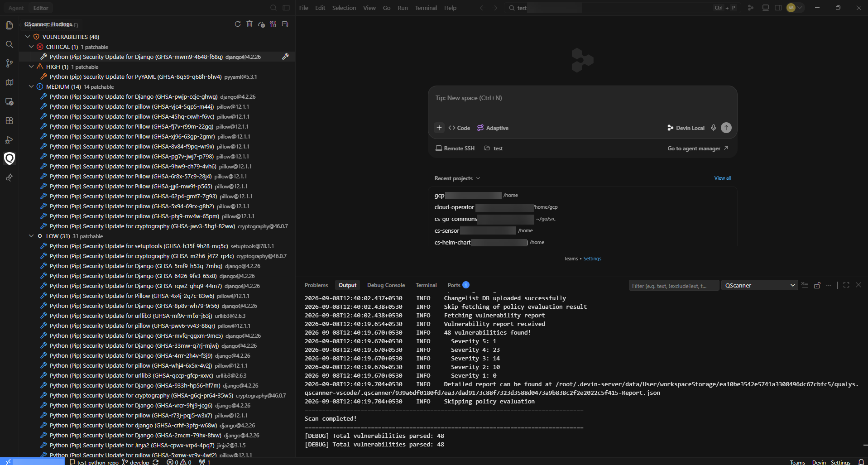Collapse the MEDIUM (14) group
The height and width of the screenshot is (465, 868).
pyautogui.click(x=31, y=86)
